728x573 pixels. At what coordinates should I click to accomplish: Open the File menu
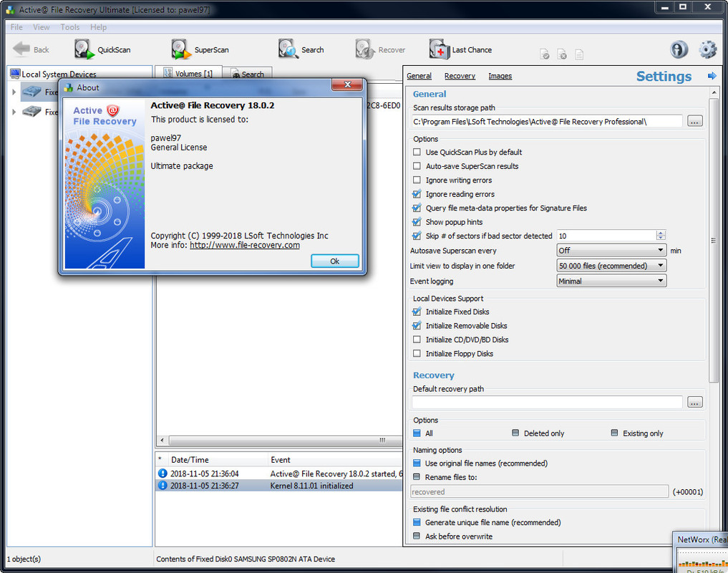click(x=16, y=27)
